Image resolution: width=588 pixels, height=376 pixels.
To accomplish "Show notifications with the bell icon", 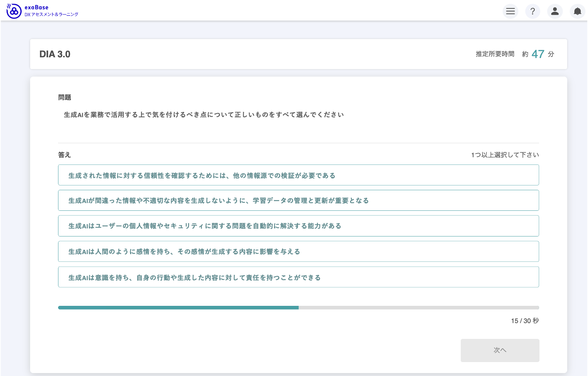I will click(x=577, y=11).
